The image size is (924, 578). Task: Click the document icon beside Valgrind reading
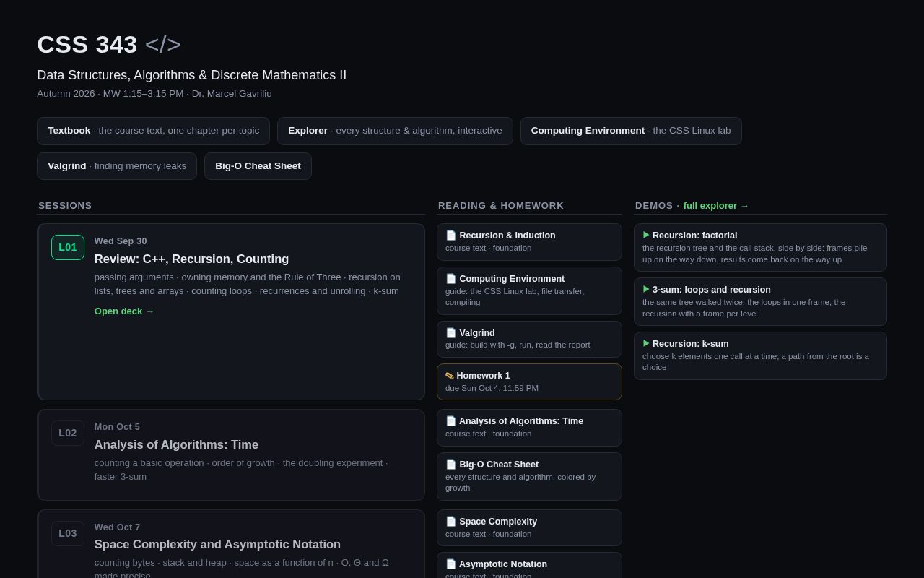click(450, 333)
